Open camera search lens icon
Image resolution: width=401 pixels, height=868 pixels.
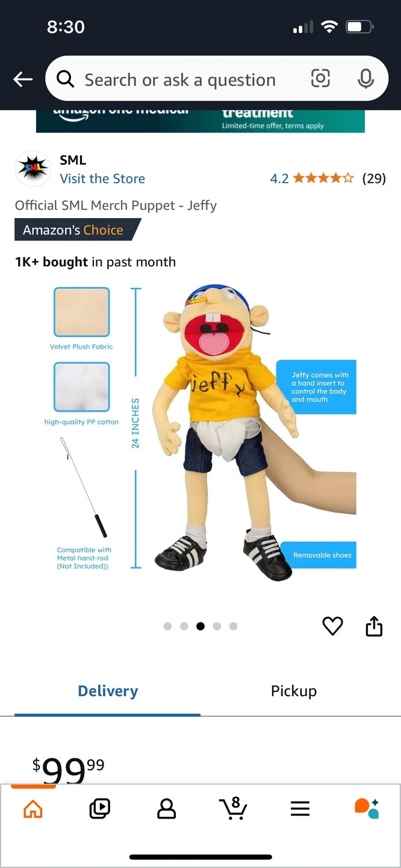(320, 78)
